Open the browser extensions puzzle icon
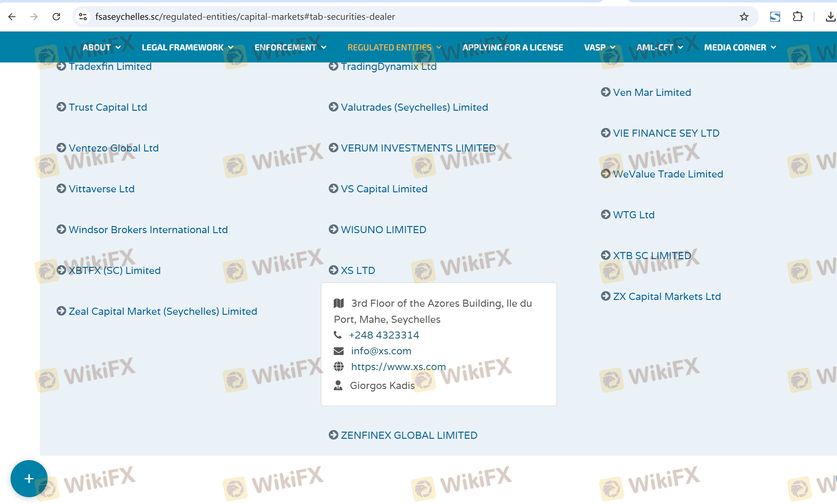 click(797, 17)
